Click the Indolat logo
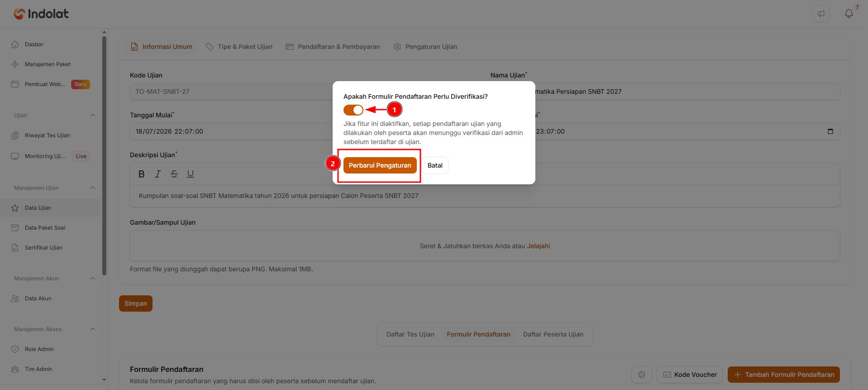Image resolution: width=868 pixels, height=390 pixels. (x=41, y=14)
